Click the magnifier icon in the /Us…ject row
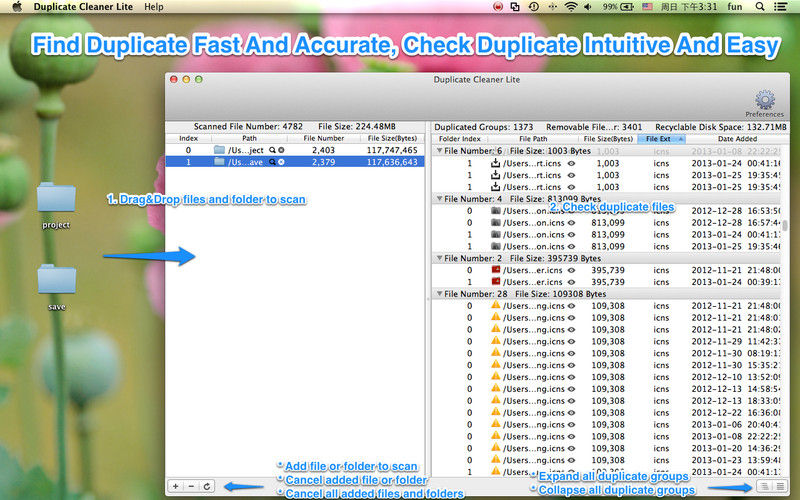 point(272,150)
